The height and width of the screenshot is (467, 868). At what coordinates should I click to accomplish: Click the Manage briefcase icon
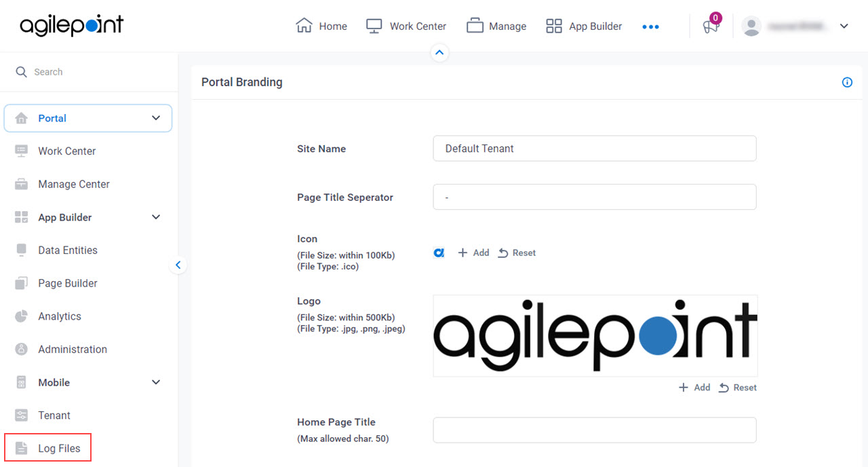[475, 26]
